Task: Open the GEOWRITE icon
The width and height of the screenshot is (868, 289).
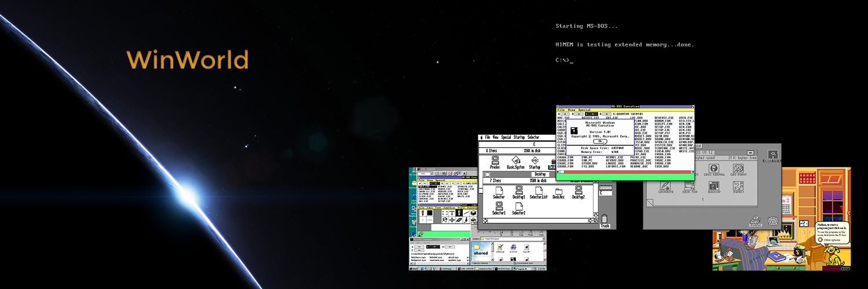Action: click(x=666, y=188)
